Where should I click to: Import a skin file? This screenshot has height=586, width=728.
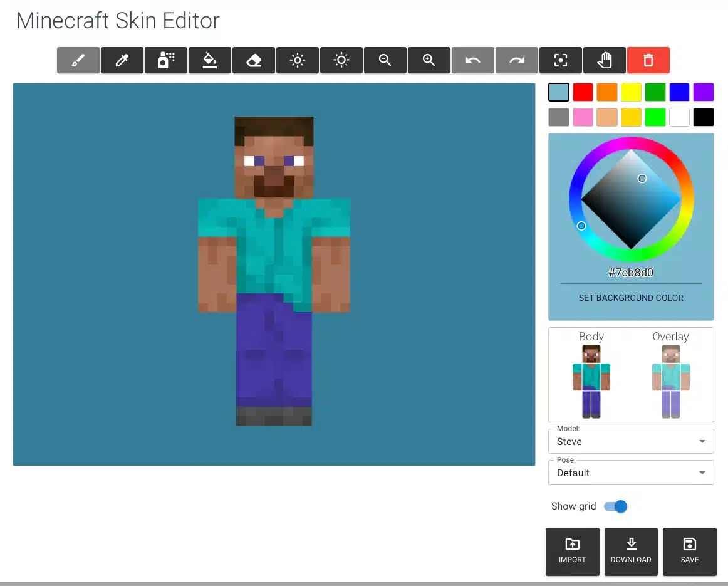572,552
